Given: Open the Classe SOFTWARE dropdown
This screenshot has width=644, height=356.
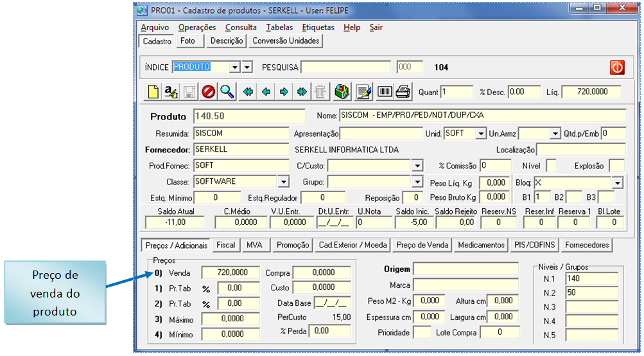Looking at the screenshot, I should [x=283, y=181].
